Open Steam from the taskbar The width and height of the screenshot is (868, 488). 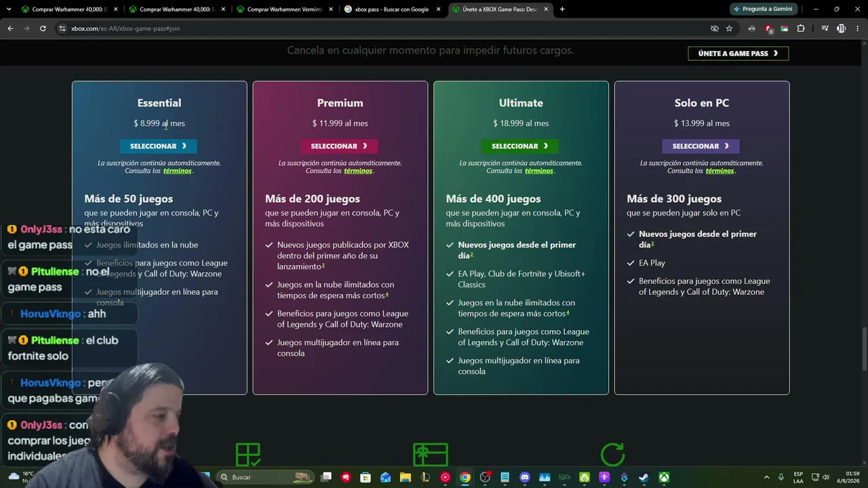(x=644, y=477)
